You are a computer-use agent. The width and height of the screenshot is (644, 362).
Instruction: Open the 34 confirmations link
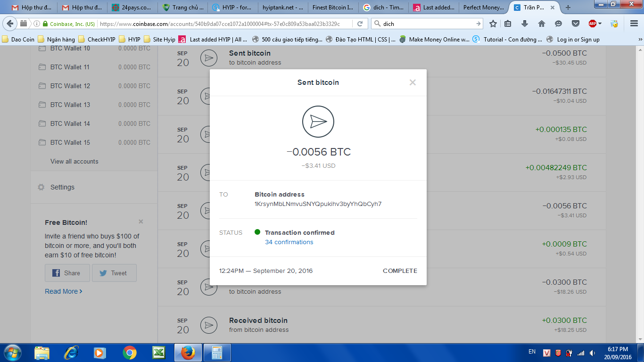[x=289, y=242]
